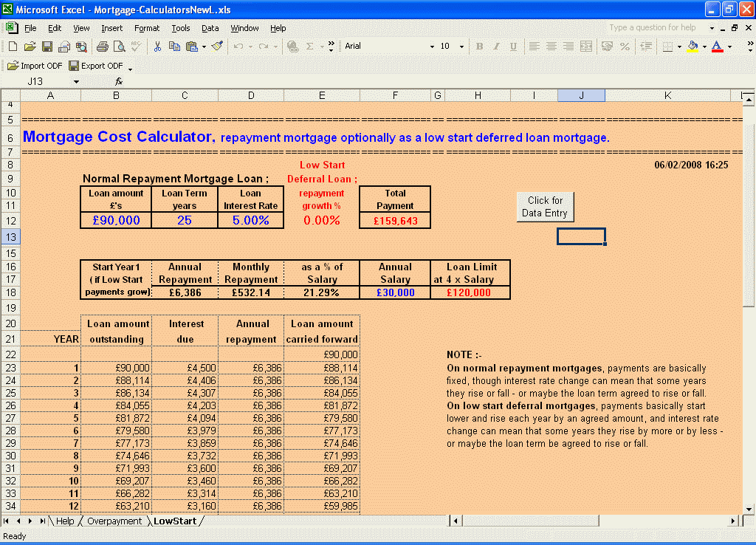Jump to the first sheet tab

pos(6,521)
